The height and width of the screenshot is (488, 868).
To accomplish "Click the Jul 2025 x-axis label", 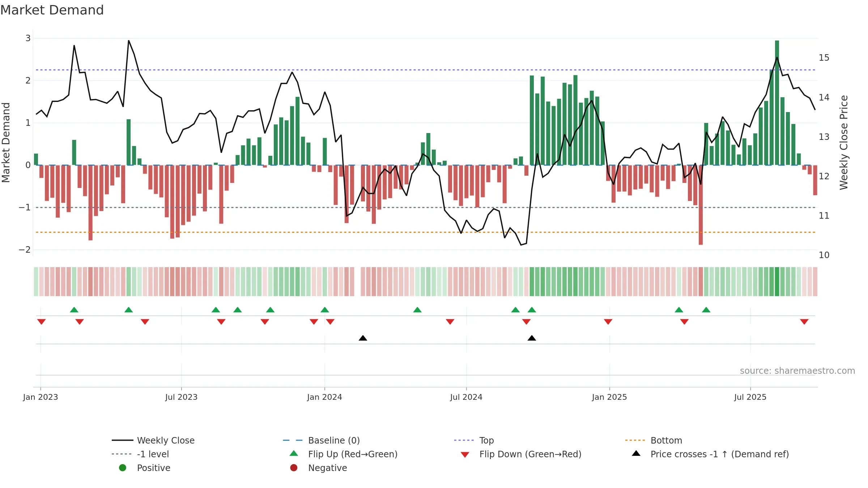I will [x=750, y=397].
